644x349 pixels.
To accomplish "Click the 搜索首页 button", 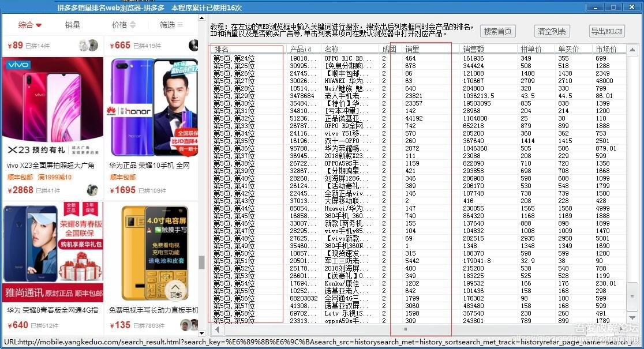I will coord(497,31).
